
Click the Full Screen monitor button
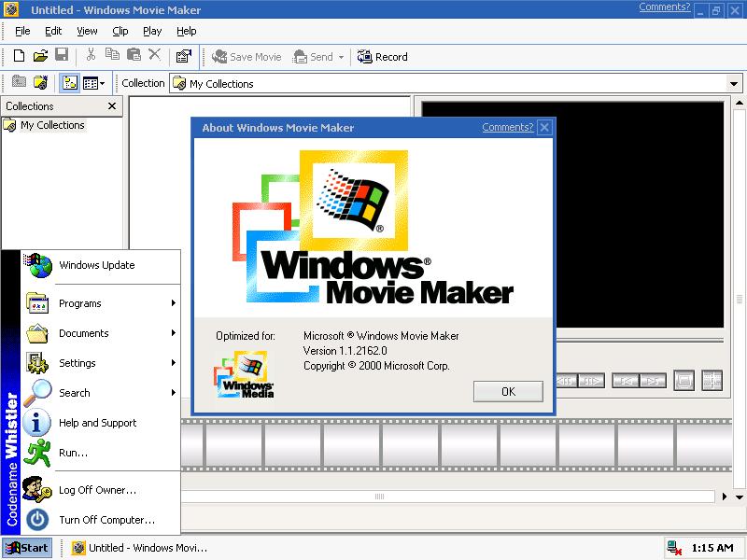point(684,381)
